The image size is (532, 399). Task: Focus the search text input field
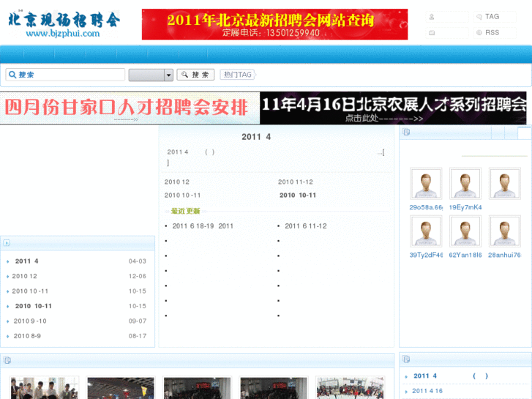pos(65,75)
